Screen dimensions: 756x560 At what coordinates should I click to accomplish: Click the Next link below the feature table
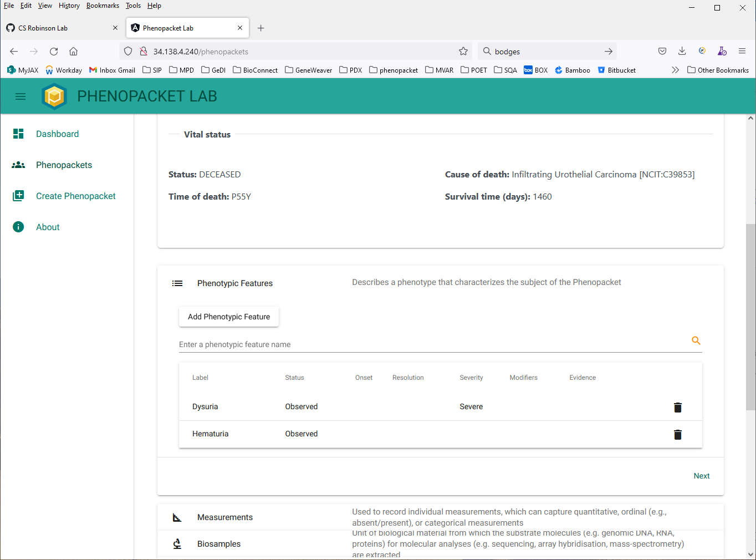pyautogui.click(x=701, y=476)
